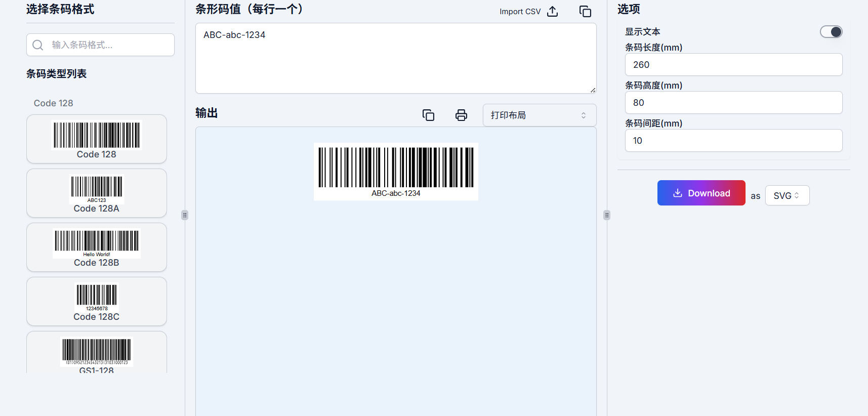Image resolution: width=868 pixels, height=416 pixels.
Task: Click the barcode value textarea
Action: (x=396, y=58)
